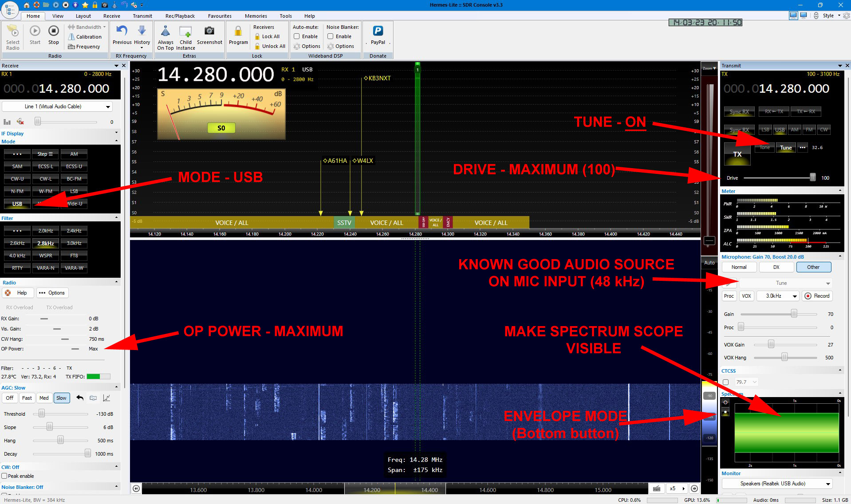This screenshot has height=504, width=851.
Task: Switch to the Rec/Playback tab
Action: tap(180, 16)
